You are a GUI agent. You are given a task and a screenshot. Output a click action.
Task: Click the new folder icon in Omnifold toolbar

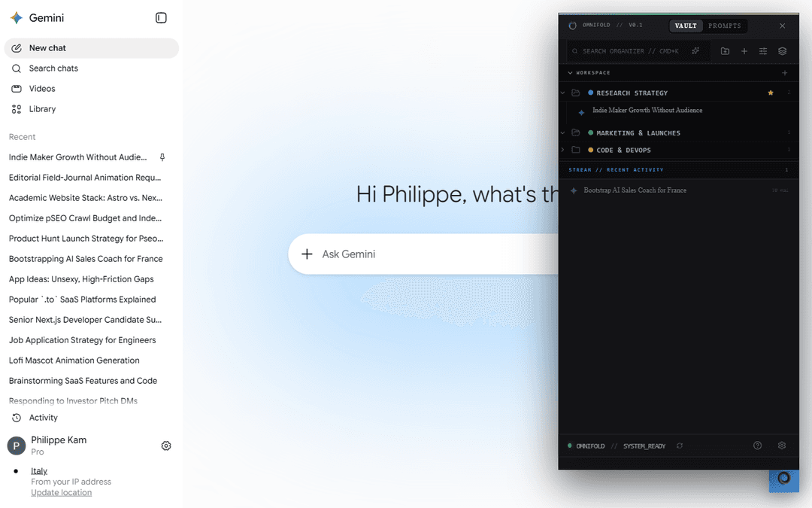pos(725,51)
